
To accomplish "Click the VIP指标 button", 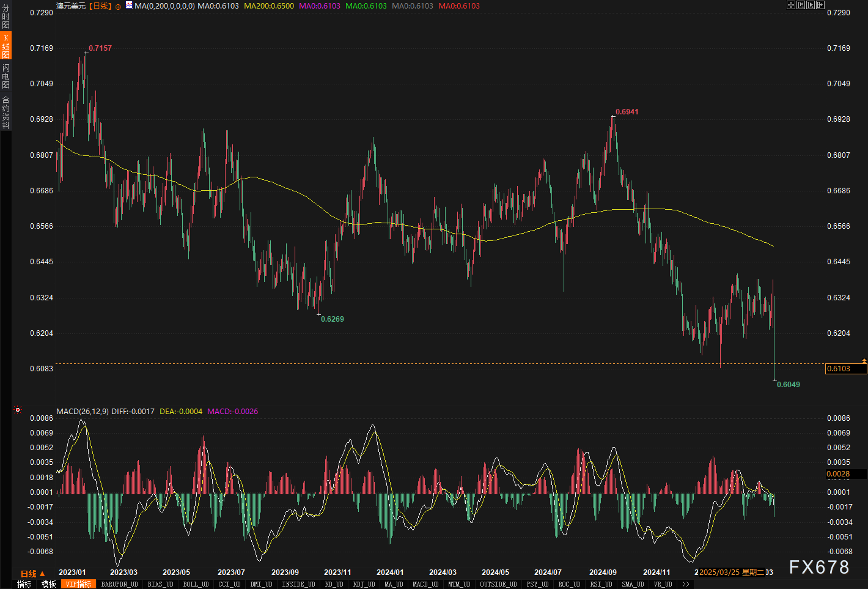I will [78, 584].
